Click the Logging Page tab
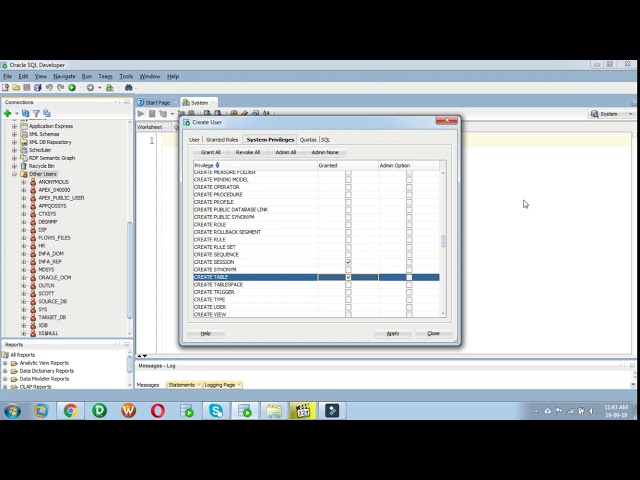Screen dimensions: 640x480 220,385
